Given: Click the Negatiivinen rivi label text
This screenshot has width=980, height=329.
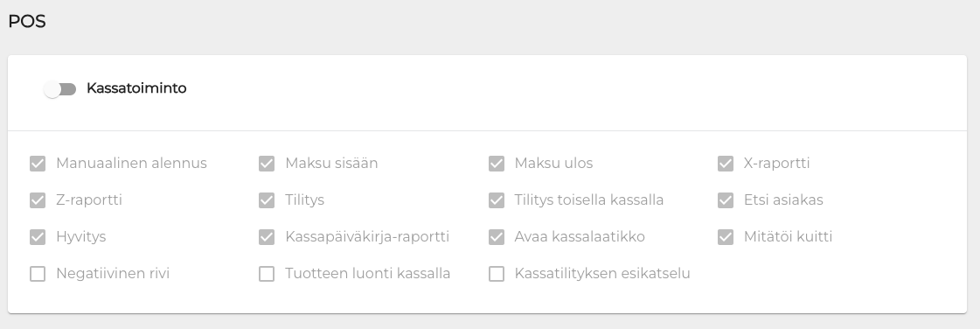Looking at the screenshot, I should click(113, 274).
